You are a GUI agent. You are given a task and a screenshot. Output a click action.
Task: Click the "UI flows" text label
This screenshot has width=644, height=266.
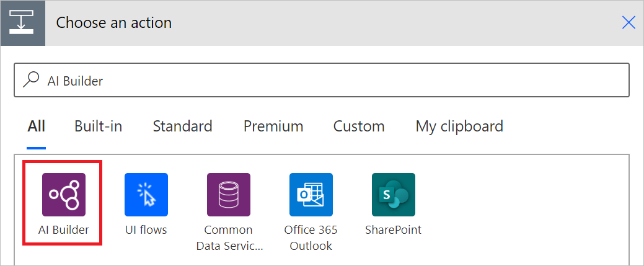(x=146, y=230)
